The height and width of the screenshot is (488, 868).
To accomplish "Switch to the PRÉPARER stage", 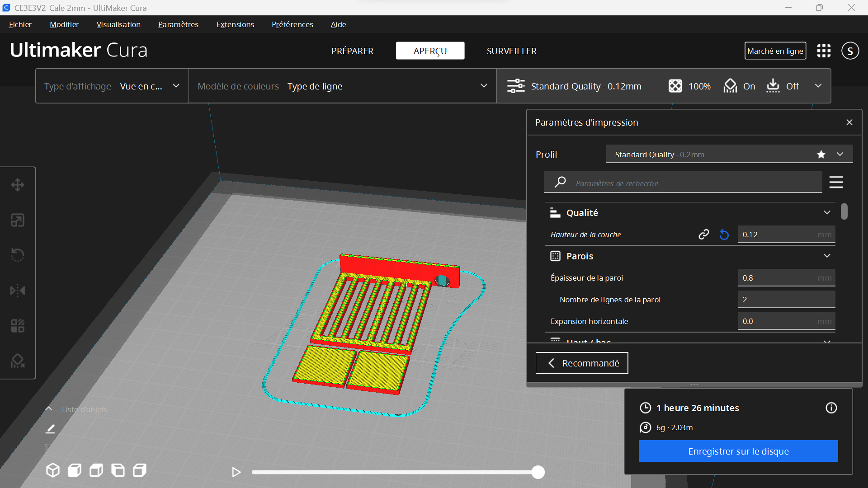I will [352, 51].
